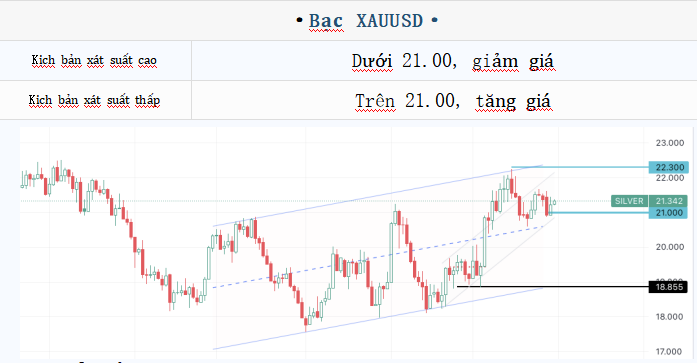Select the "Kịch bản xác suất thấp" cell
Viewport: 697px width, 363px height.
[x=96, y=100]
